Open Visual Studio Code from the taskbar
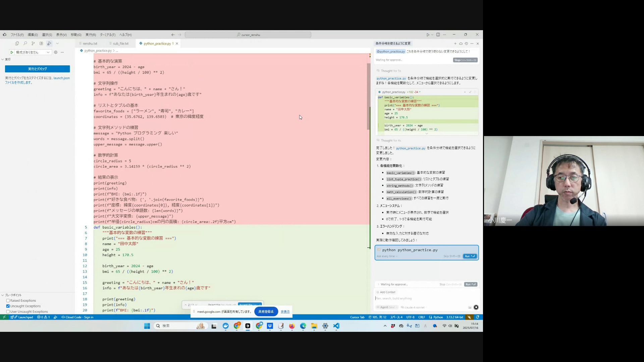 (x=336, y=326)
